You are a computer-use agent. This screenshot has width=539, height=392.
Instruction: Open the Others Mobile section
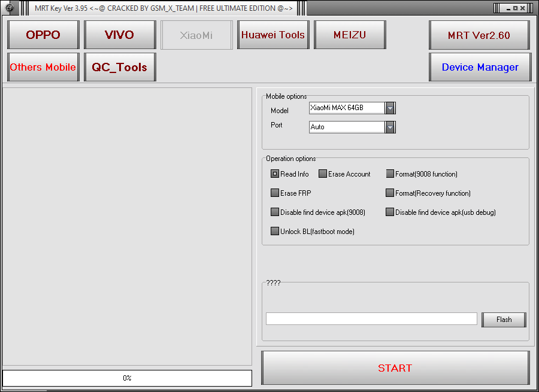click(x=43, y=67)
